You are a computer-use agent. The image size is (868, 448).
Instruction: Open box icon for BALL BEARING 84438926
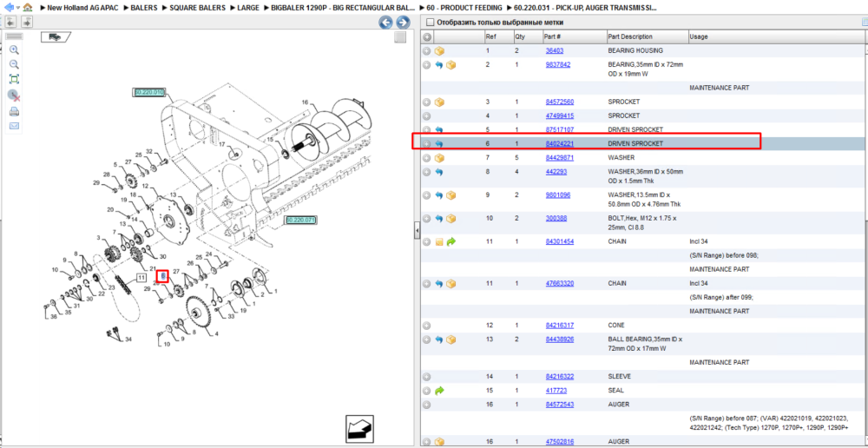click(451, 339)
